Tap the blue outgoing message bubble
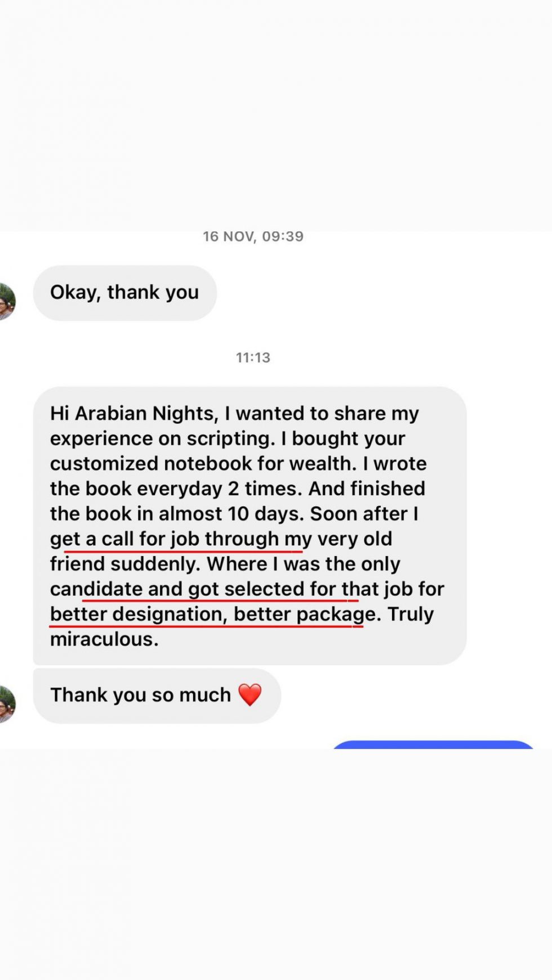 pyautogui.click(x=433, y=745)
